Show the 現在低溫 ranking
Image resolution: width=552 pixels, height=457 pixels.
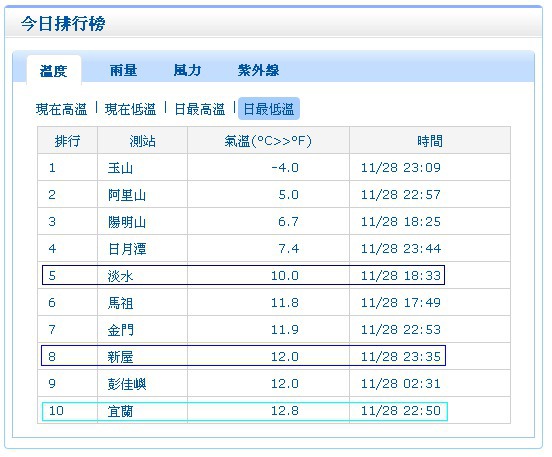pyautogui.click(x=130, y=109)
